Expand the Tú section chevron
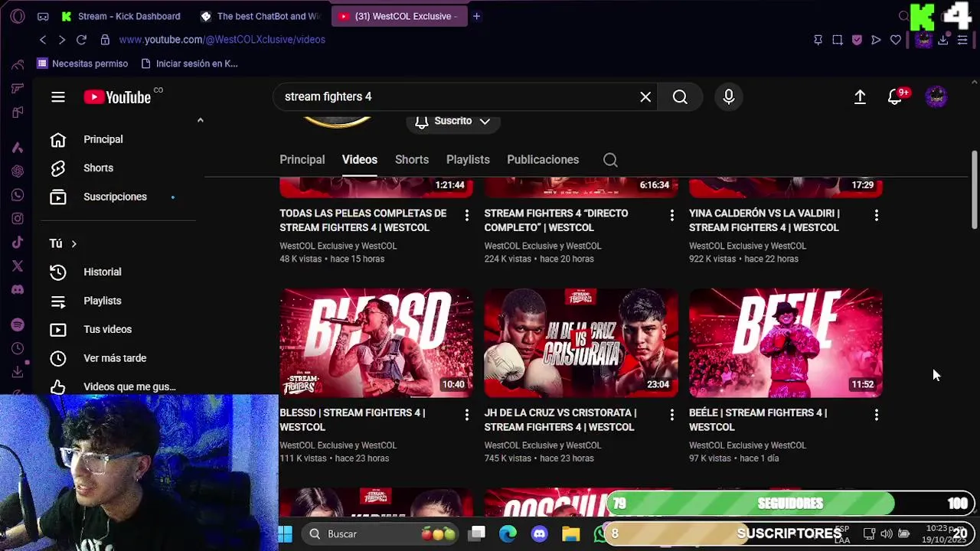Image resolution: width=980 pixels, height=551 pixels. point(73,243)
